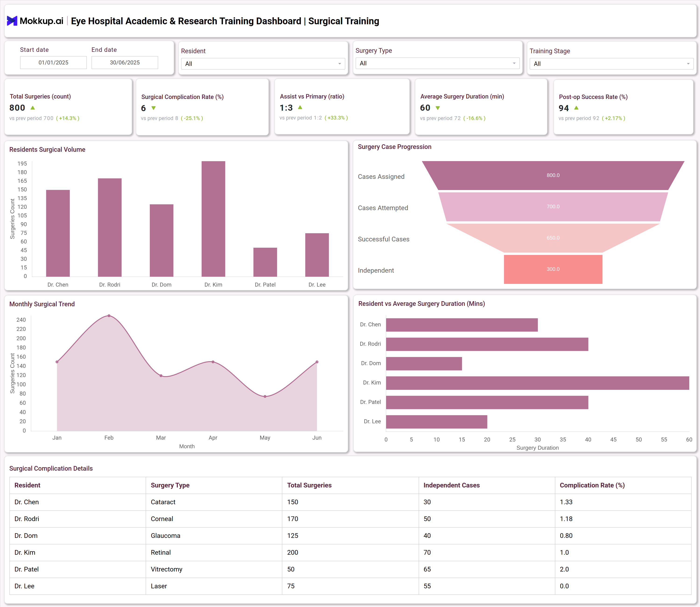Click the Assist vs Primary up arrow
The width and height of the screenshot is (700, 607).
(x=300, y=107)
